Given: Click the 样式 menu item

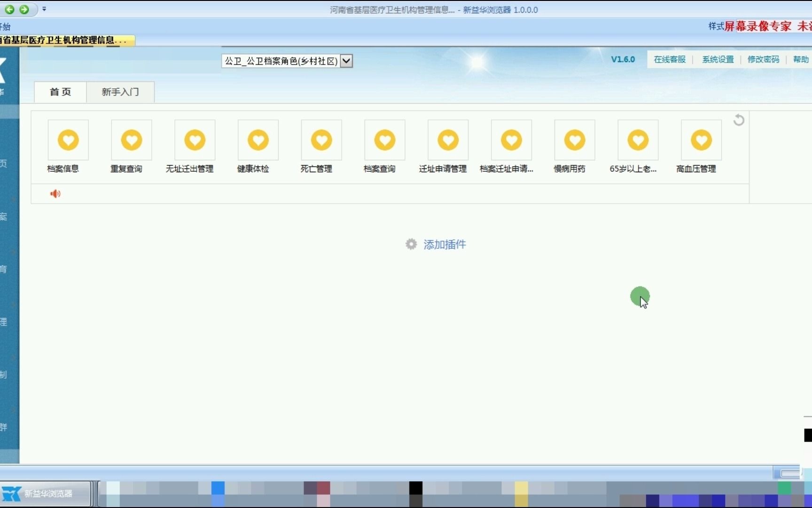Looking at the screenshot, I should (x=716, y=26).
